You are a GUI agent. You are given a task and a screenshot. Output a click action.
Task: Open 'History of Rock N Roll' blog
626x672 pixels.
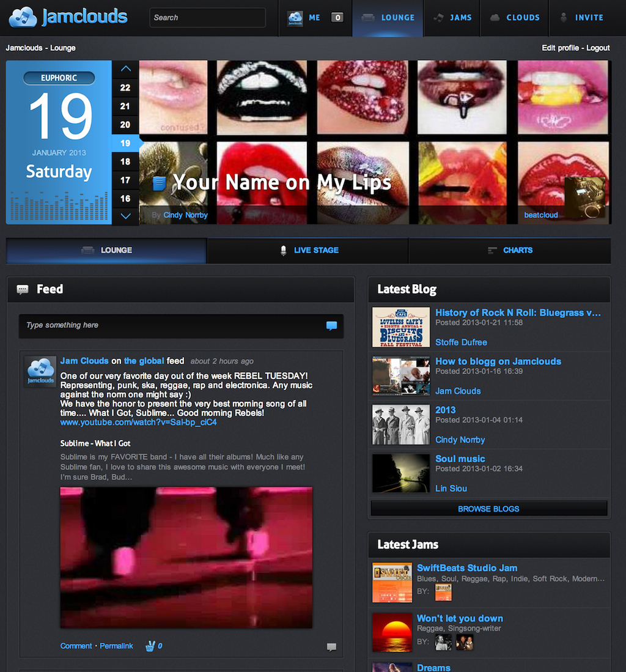click(x=518, y=312)
